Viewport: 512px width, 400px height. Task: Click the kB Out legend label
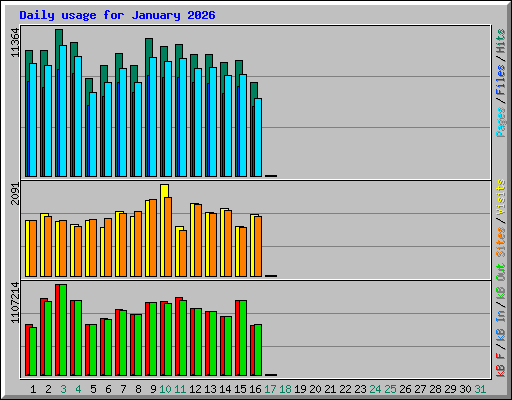point(501,281)
